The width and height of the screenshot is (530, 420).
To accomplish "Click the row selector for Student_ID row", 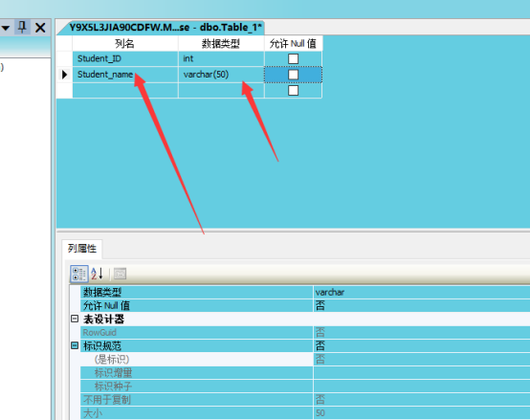I will [64, 58].
